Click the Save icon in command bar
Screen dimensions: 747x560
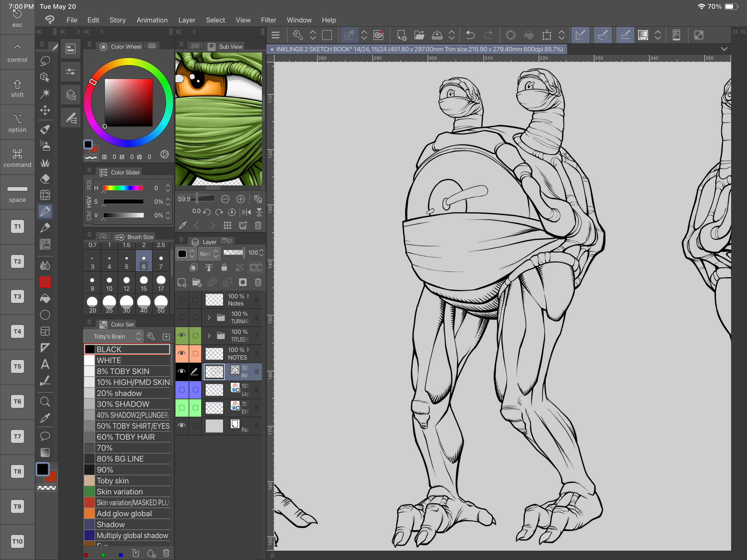(437, 35)
